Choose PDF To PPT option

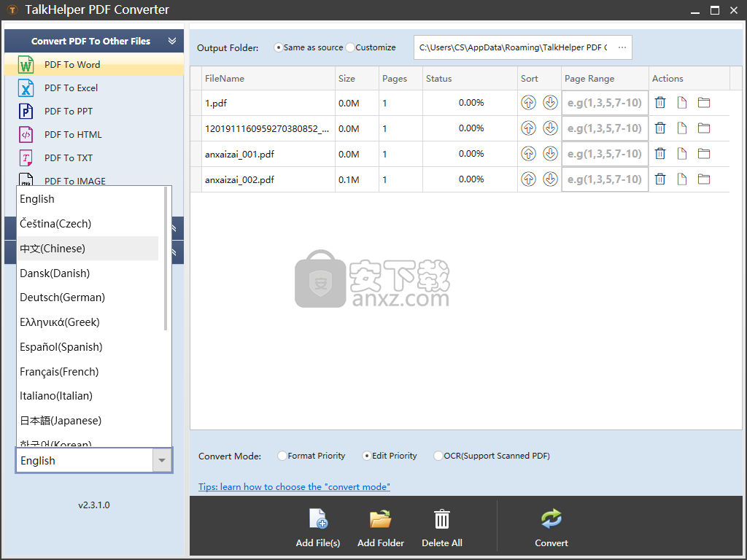tap(94, 111)
